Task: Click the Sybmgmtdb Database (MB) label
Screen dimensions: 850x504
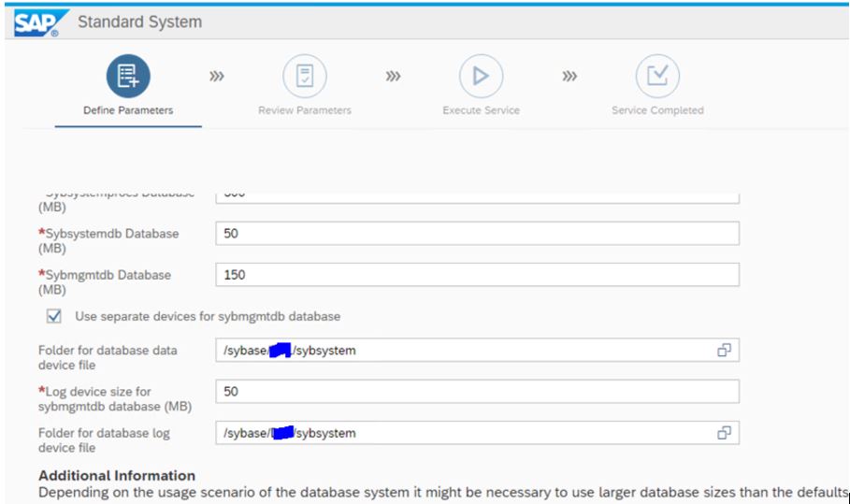Action: point(105,281)
